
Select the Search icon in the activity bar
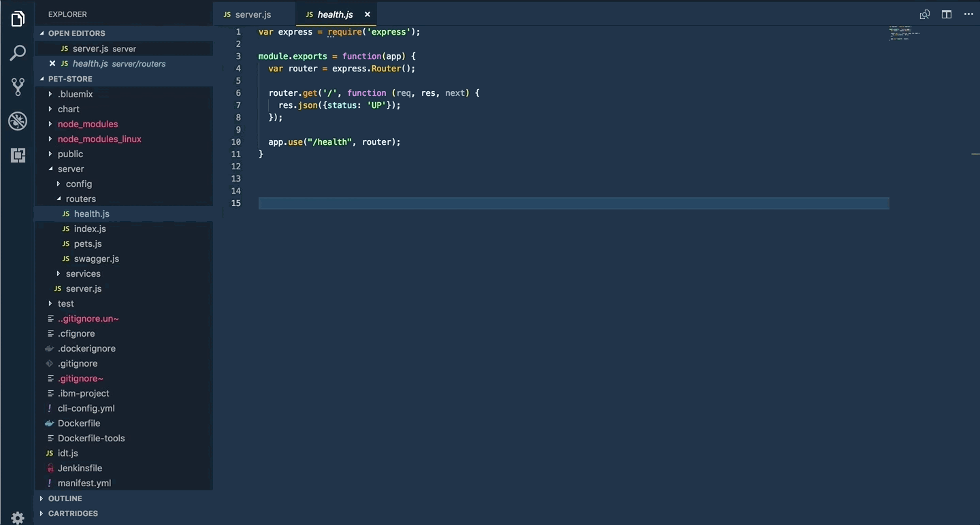pos(17,52)
